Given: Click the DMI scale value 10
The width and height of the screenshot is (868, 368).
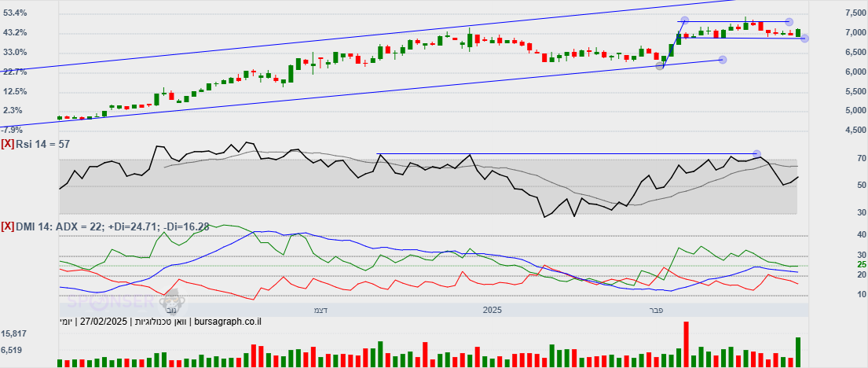Looking at the screenshot, I should pyautogui.click(x=862, y=294).
